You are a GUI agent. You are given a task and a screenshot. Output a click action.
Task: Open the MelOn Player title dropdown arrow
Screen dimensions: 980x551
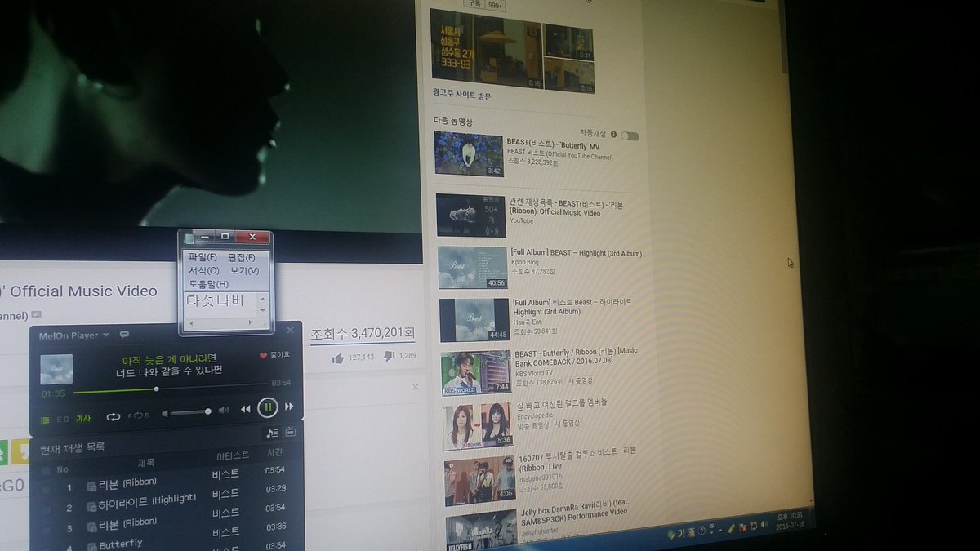click(106, 335)
